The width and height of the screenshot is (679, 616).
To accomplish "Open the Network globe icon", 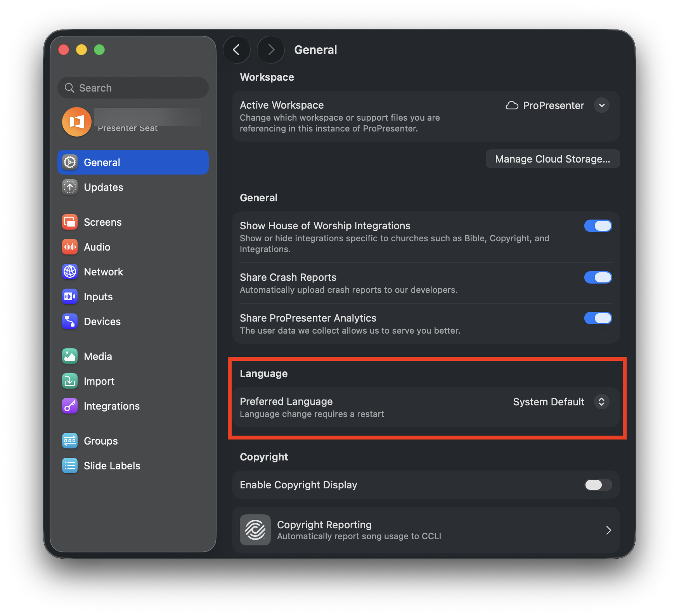I will click(70, 272).
